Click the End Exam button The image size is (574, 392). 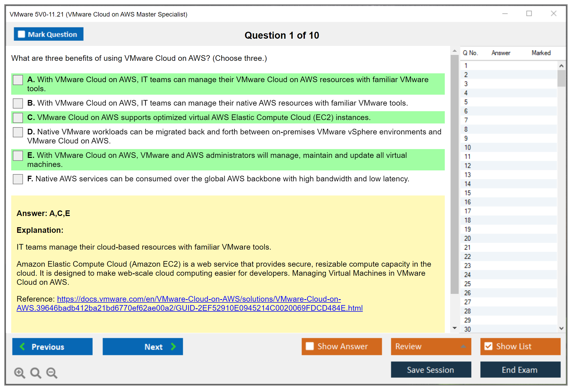(520, 370)
